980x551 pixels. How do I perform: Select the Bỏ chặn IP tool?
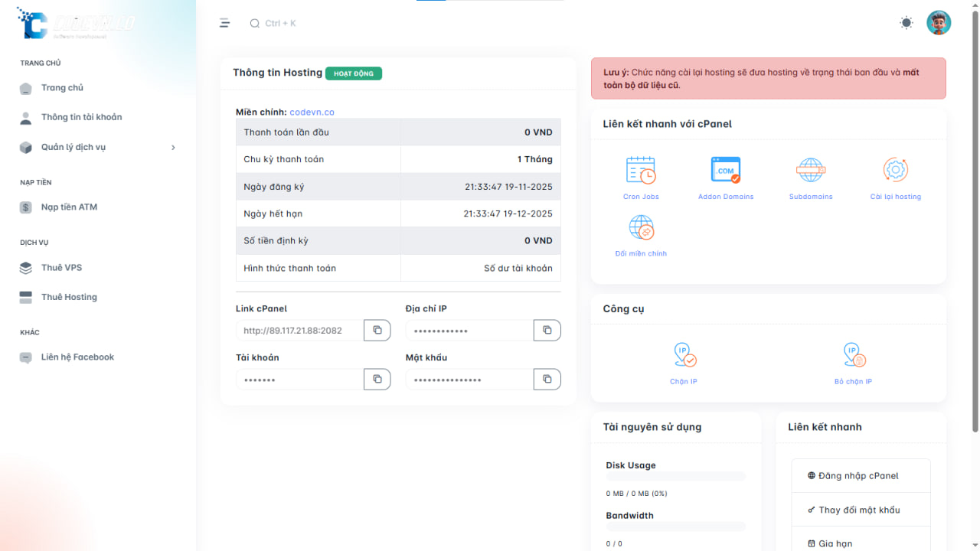[853, 355]
